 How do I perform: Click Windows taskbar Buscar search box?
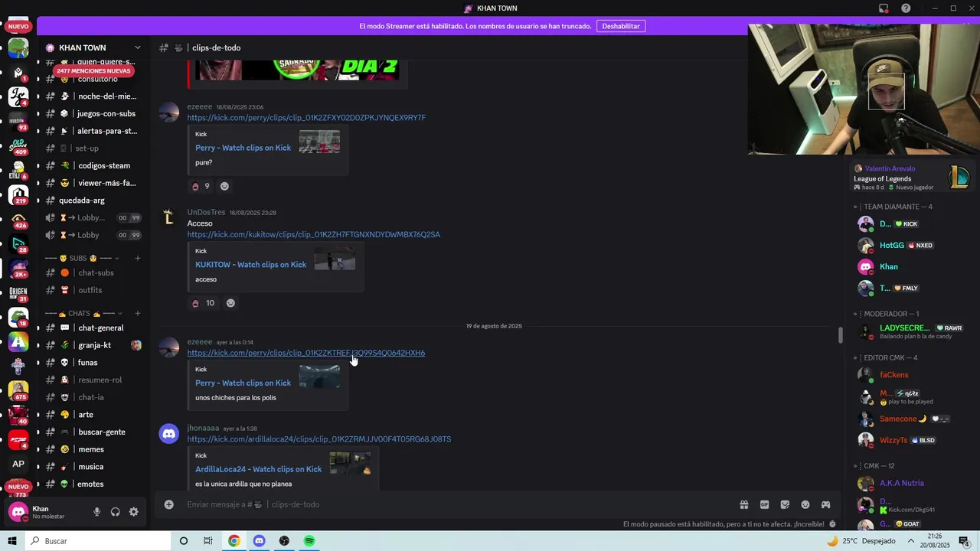[98, 541]
